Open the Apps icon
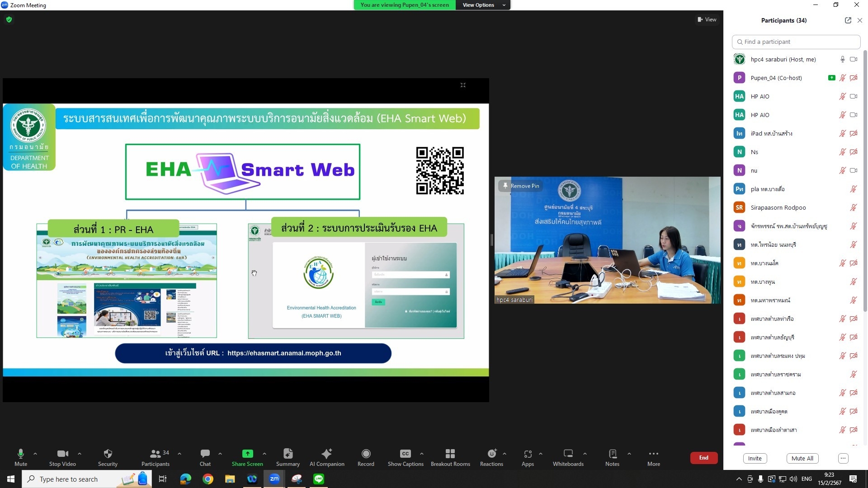The height and width of the screenshot is (488, 868). point(528,454)
